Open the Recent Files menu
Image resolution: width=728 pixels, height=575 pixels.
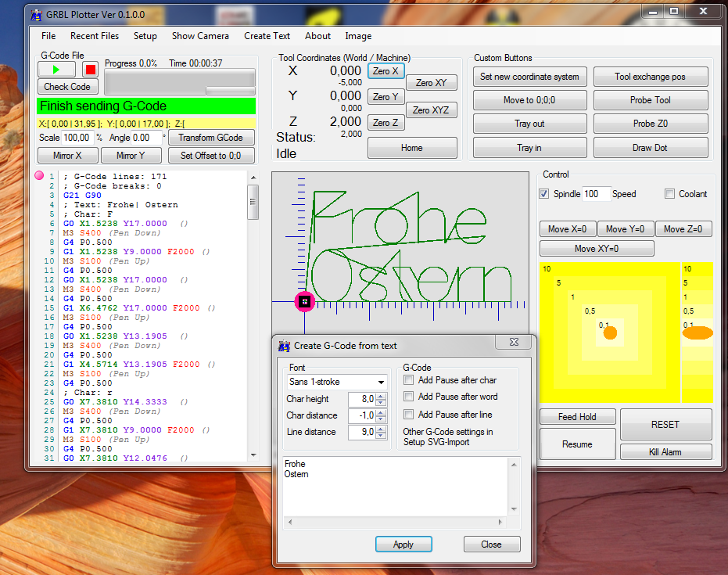(x=95, y=36)
